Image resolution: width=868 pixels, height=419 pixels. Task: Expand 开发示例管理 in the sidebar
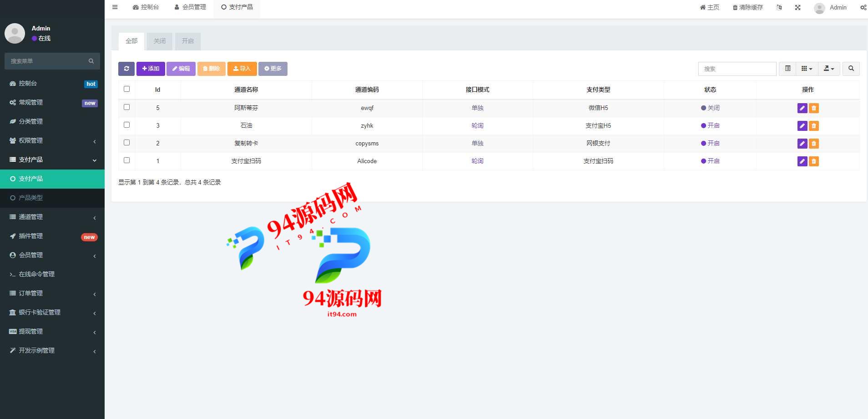tap(52, 351)
